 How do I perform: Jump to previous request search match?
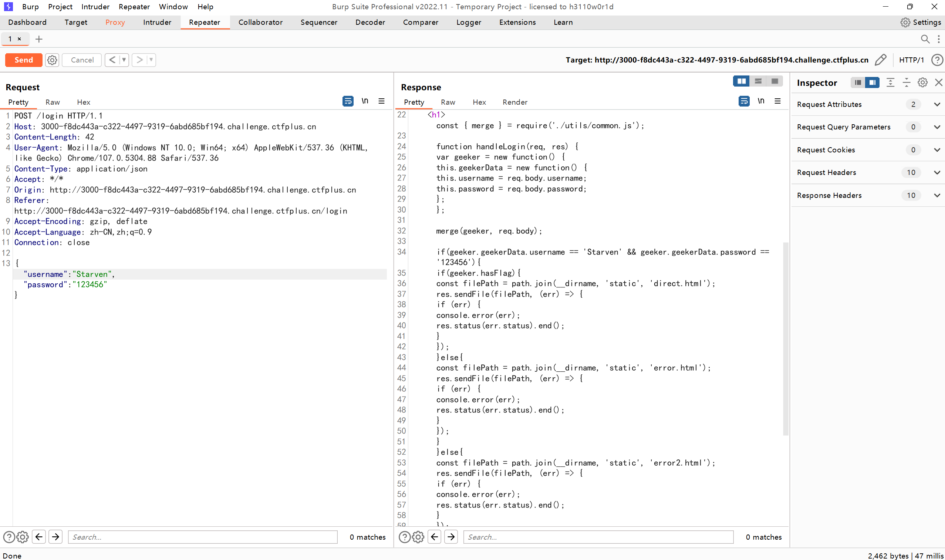pos(39,537)
